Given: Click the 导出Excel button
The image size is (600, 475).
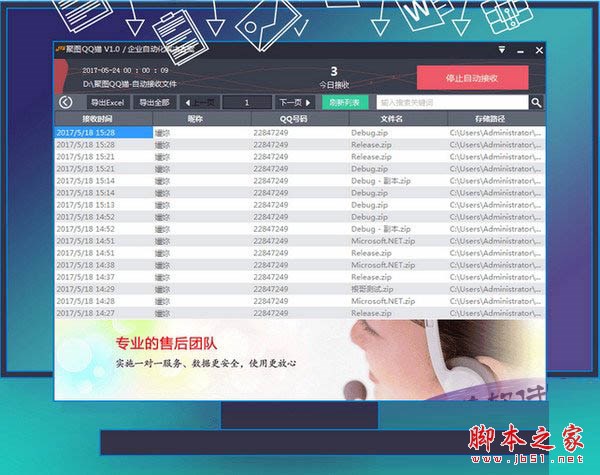Looking at the screenshot, I should pyautogui.click(x=106, y=102).
